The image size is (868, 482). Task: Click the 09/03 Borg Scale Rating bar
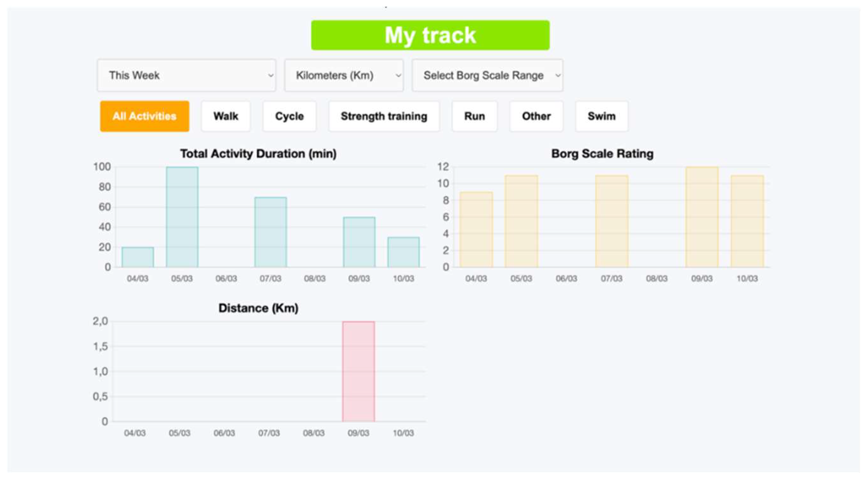coord(702,217)
